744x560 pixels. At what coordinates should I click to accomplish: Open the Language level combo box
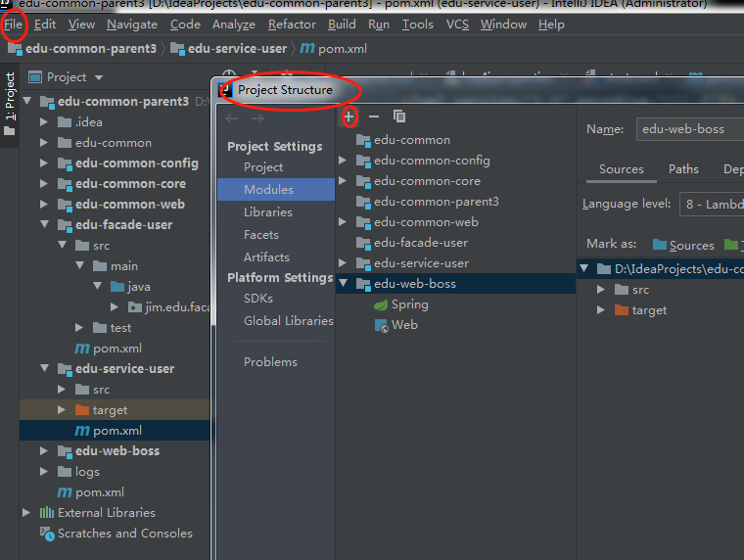point(712,204)
